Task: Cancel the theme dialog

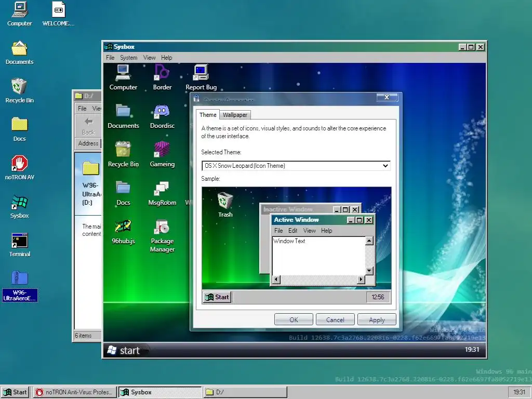Action: (335, 320)
